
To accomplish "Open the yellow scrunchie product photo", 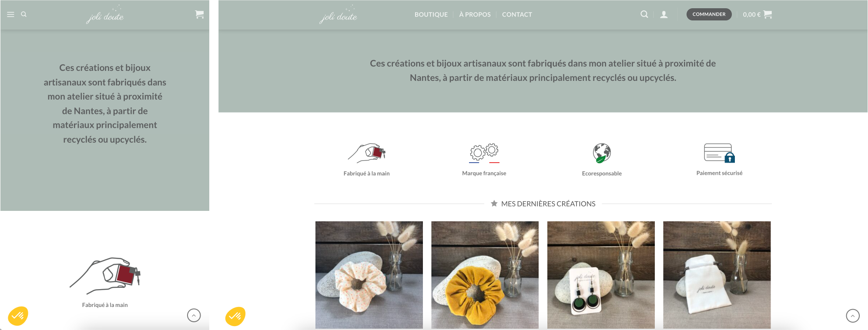I will point(485,275).
